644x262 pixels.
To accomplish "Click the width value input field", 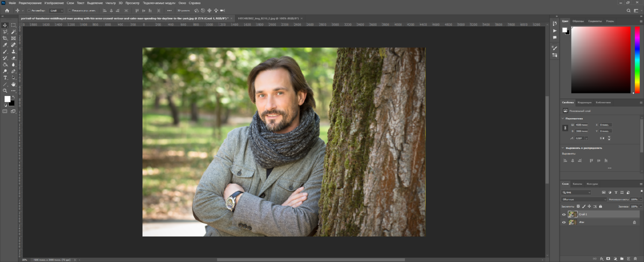I will click(x=582, y=125).
